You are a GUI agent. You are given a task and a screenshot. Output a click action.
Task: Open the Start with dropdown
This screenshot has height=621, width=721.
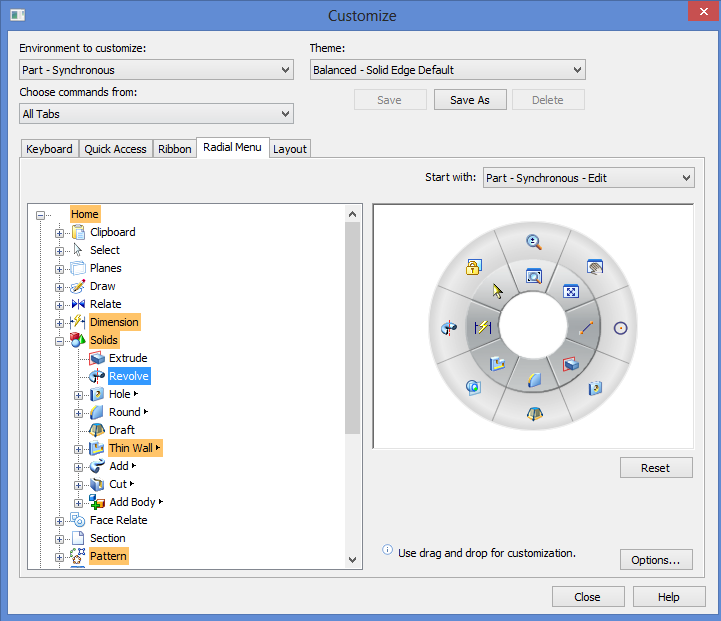589,178
